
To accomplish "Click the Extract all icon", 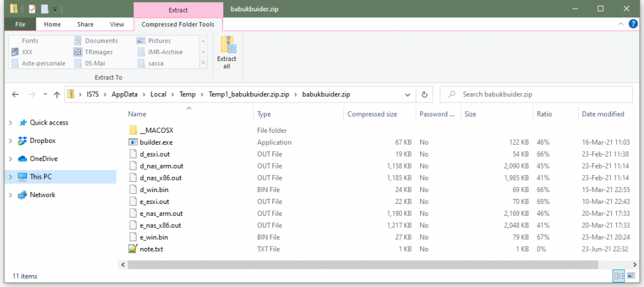I will pyautogui.click(x=226, y=52).
